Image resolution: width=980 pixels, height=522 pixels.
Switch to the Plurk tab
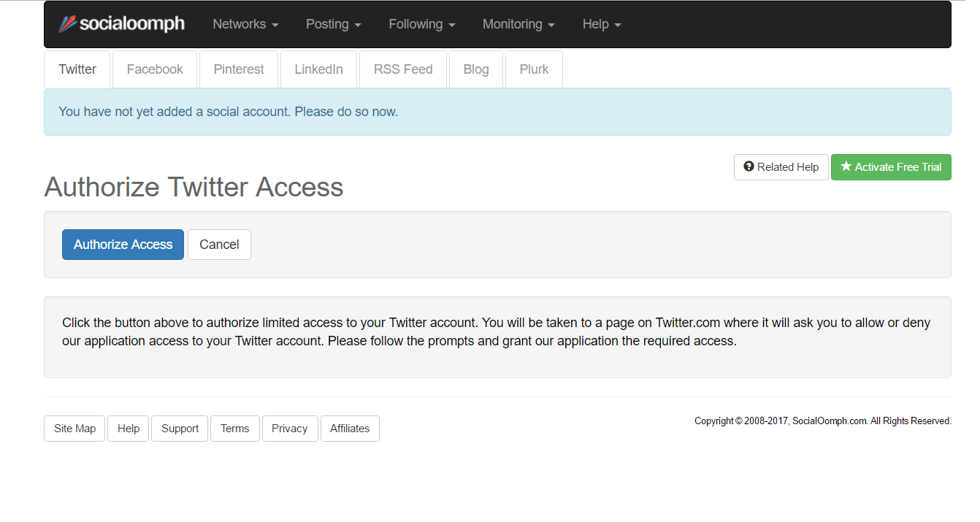point(534,69)
